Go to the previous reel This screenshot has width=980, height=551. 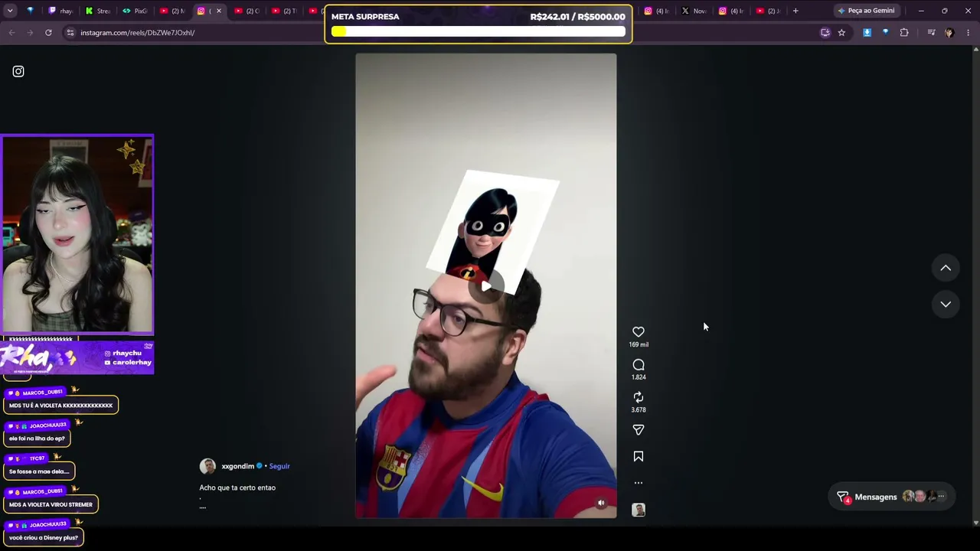946,268
